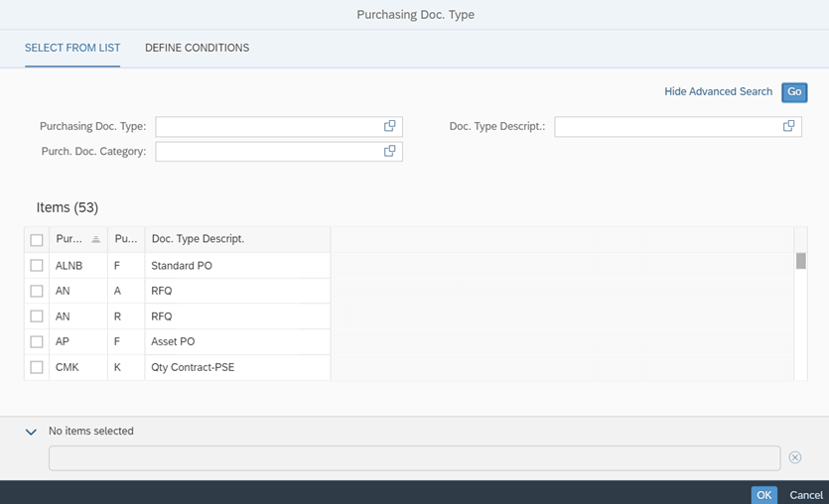Switch to the Define Conditions tab
This screenshot has height=504, width=829.
point(198,48)
